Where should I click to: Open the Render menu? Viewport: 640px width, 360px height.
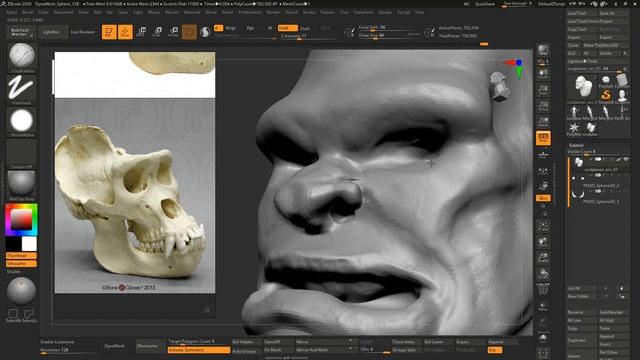click(x=273, y=12)
